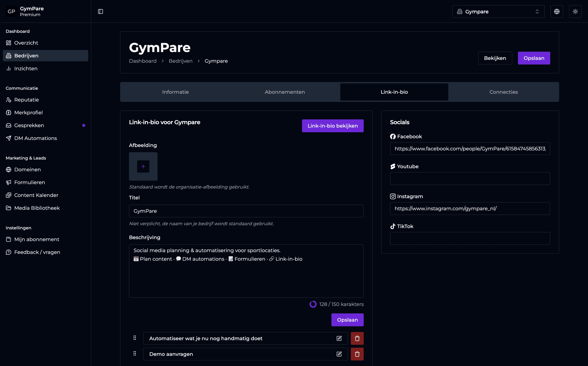Delete the Demo aanvragen link

coord(357,354)
